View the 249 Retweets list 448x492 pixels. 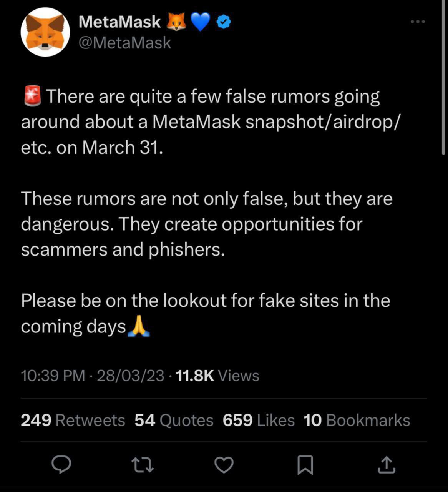[x=73, y=420]
